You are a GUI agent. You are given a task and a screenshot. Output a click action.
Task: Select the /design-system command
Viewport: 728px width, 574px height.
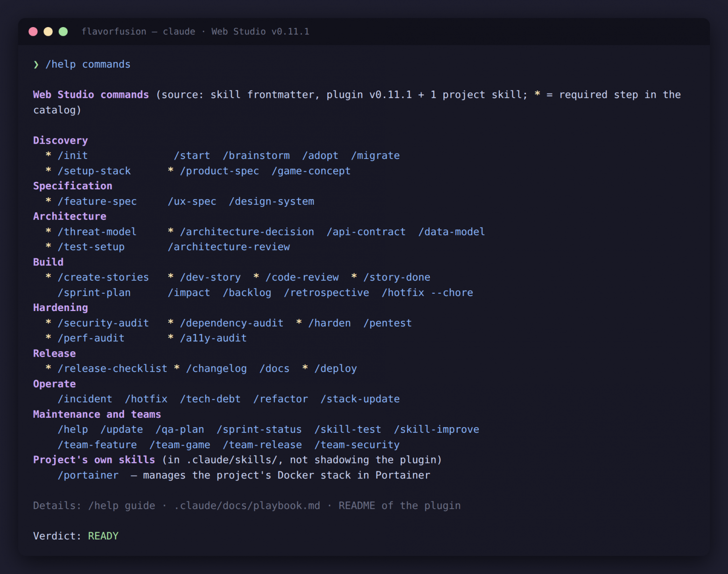click(272, 201)
